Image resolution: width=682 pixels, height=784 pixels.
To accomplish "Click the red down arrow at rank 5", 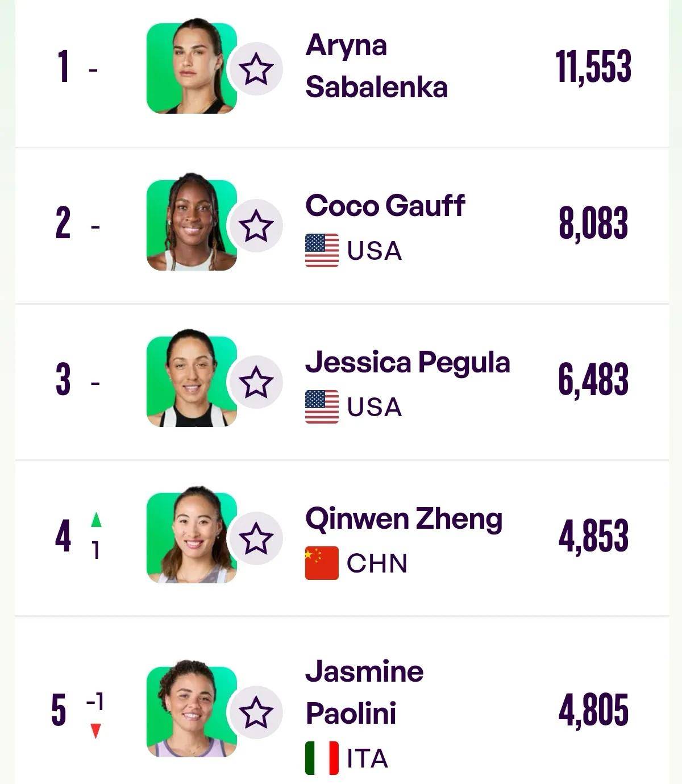I will pos(95,731).
